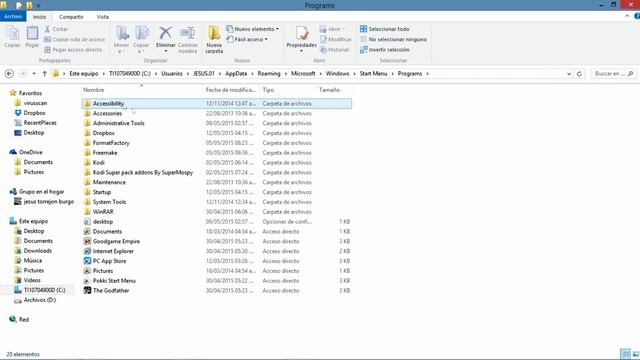This screenshot has height=360, width=640.
Task: Click the Pegar clipboard icon
Action: [32, 37]
